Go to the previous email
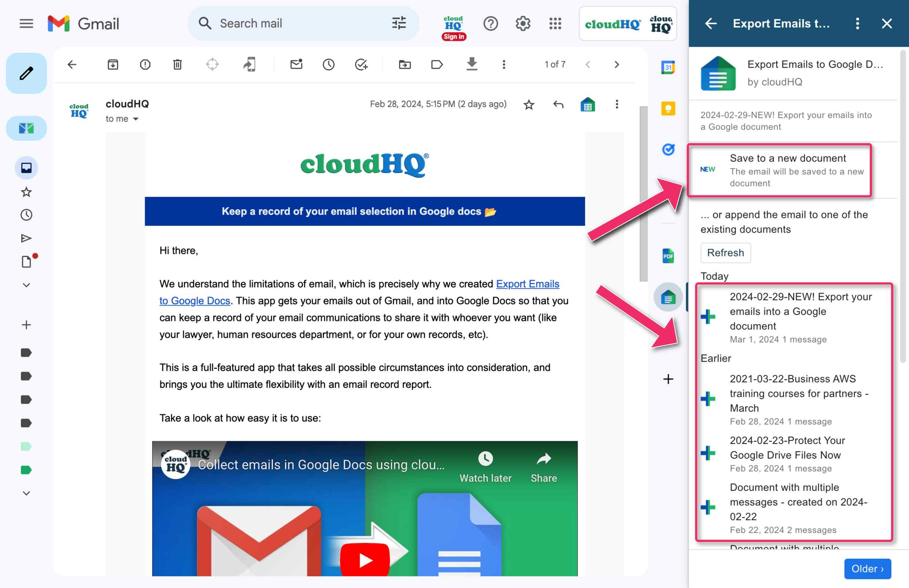The height and width of the screenshot is (588, 909). (x=588, y=65)
